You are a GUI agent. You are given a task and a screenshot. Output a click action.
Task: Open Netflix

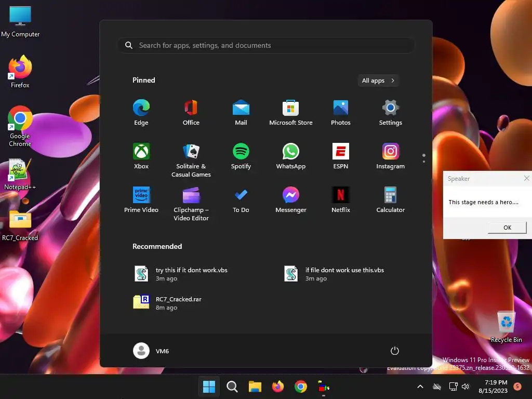341,200
